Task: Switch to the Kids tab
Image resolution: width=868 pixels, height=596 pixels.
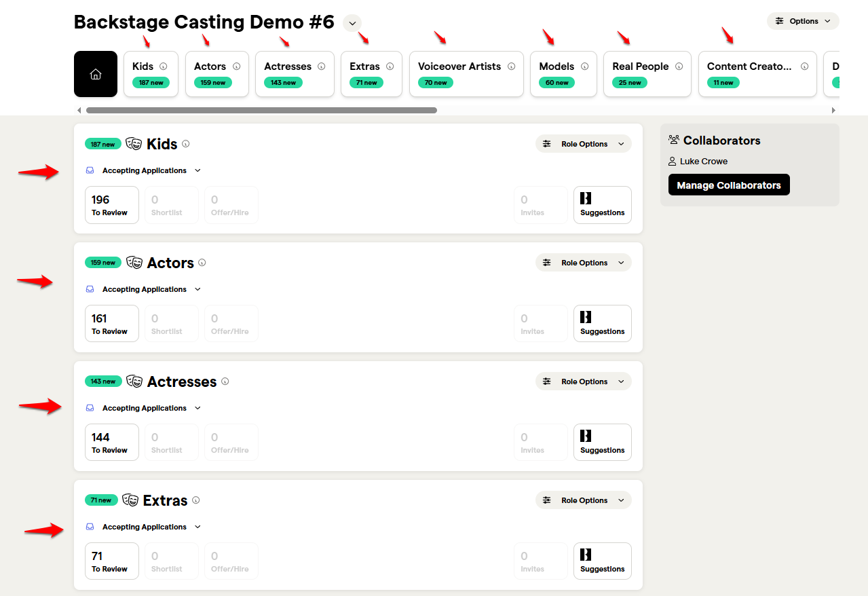Action: click(151, 74)
